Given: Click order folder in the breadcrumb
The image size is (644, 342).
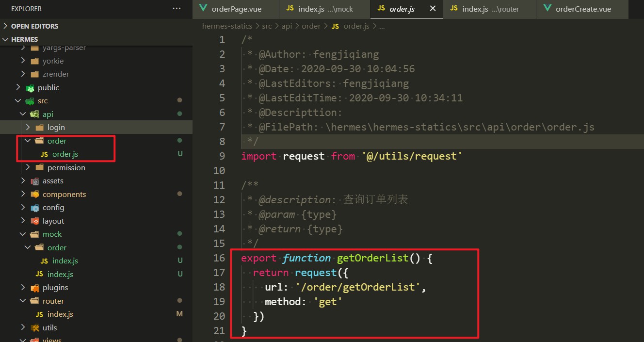Looking at the screenshot, I should click(x=311, y=26).
